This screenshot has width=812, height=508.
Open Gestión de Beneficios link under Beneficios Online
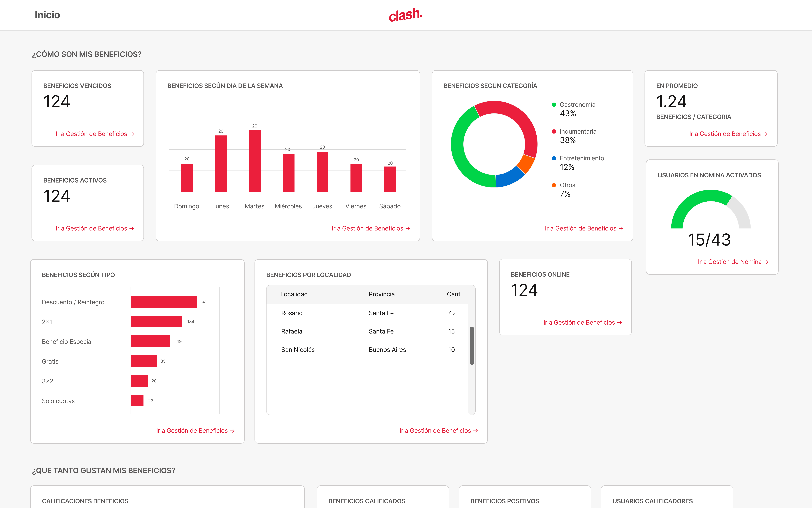[x=583, y=323]
